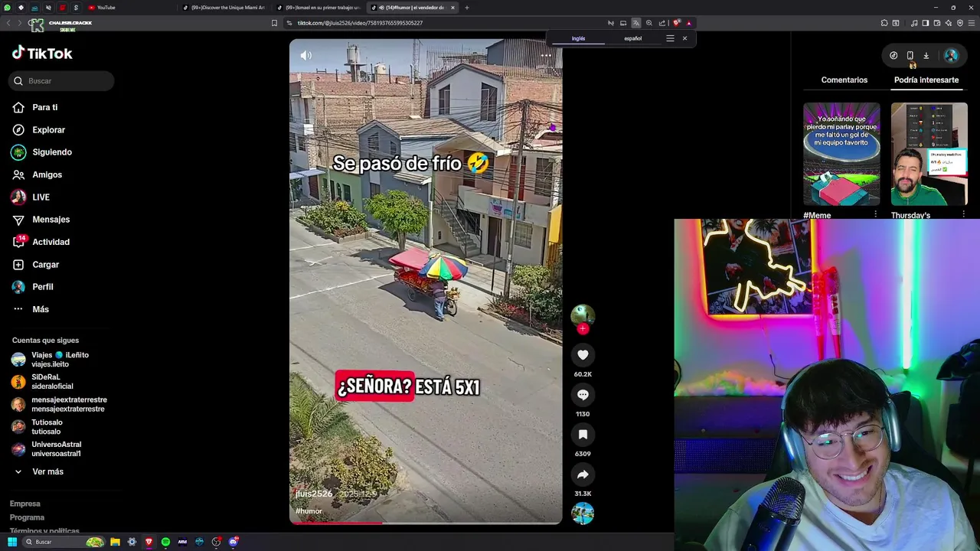This screenshot has width=980, height=551.
Task: Select español in translate popup
Action: 632,38
